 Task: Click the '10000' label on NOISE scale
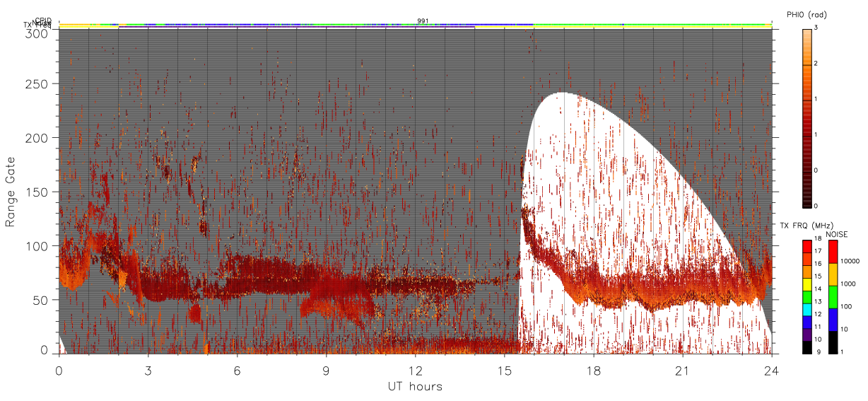850,261
